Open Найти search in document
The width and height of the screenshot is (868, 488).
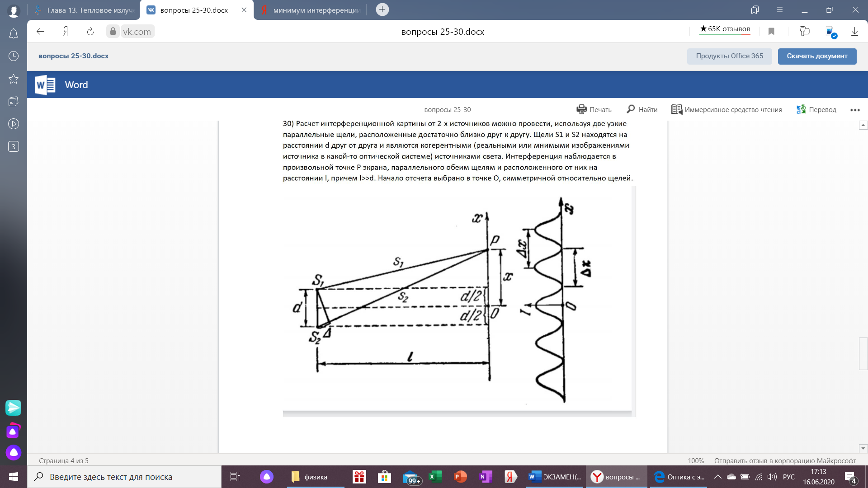coord(642,109)
